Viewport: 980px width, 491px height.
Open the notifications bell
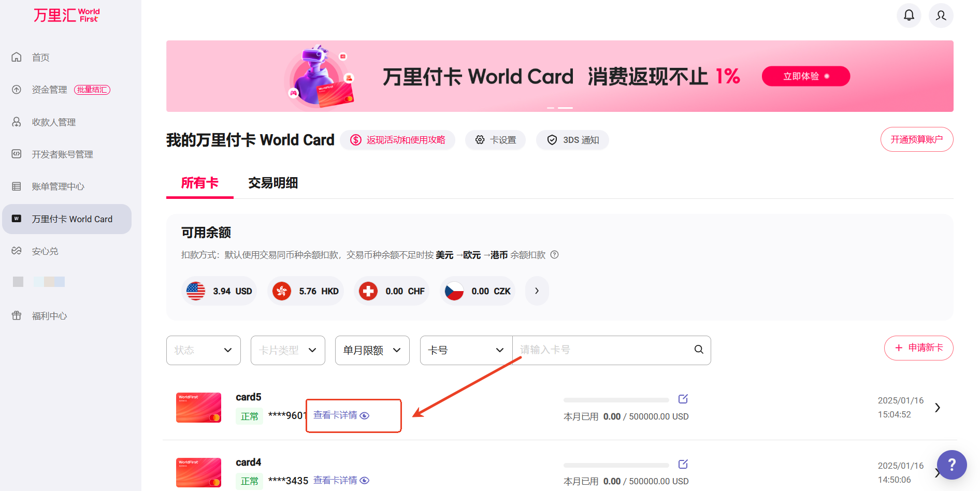[909, 16]
